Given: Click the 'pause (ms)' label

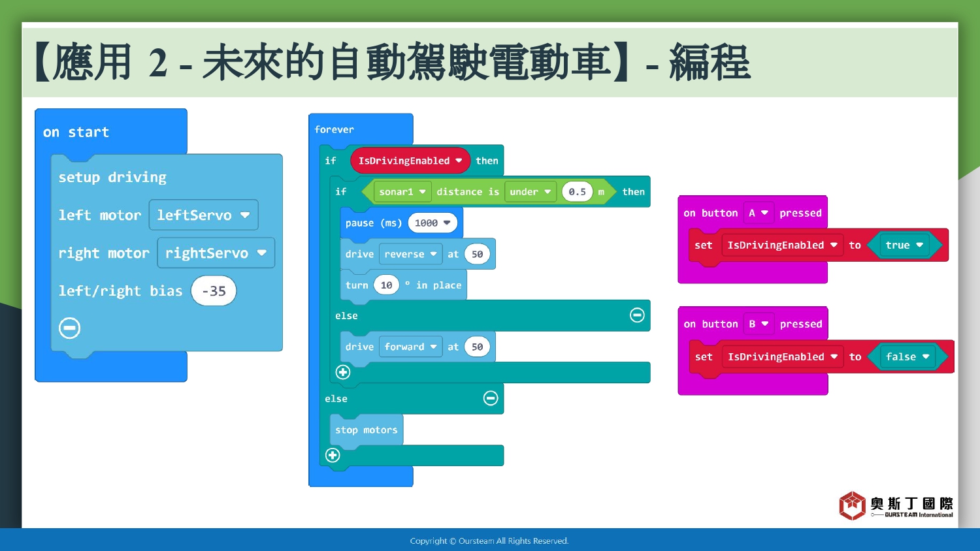Looking at the screenshot, I should pos(374,223).
